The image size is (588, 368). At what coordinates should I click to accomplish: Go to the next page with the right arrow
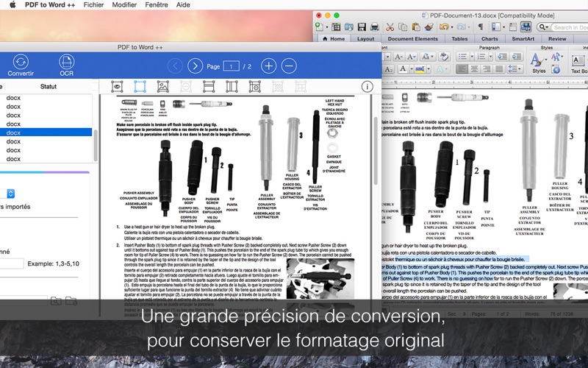tap(195, 66)
